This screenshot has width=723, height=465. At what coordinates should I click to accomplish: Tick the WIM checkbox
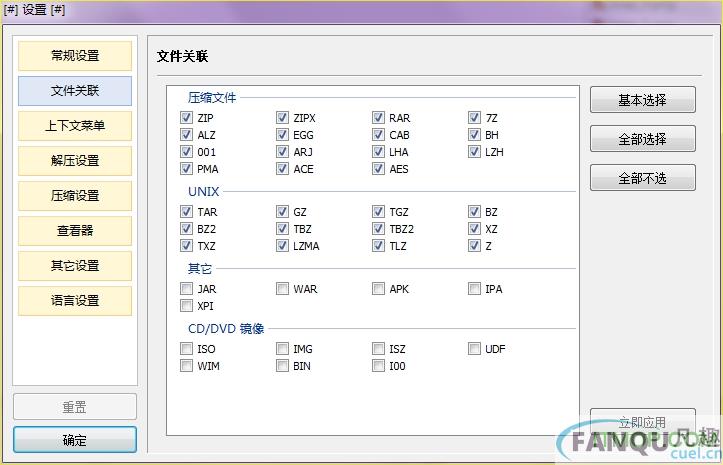[x=187, y=366]
